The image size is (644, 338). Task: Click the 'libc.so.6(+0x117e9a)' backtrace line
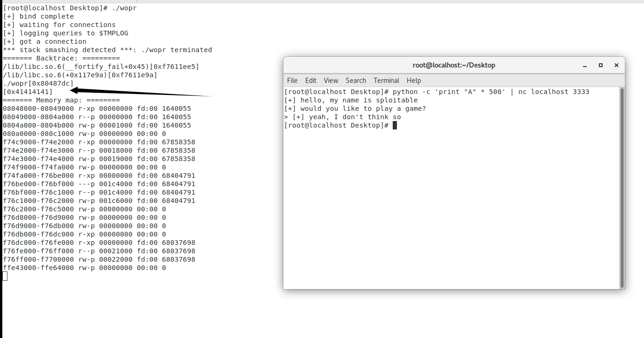80,75
